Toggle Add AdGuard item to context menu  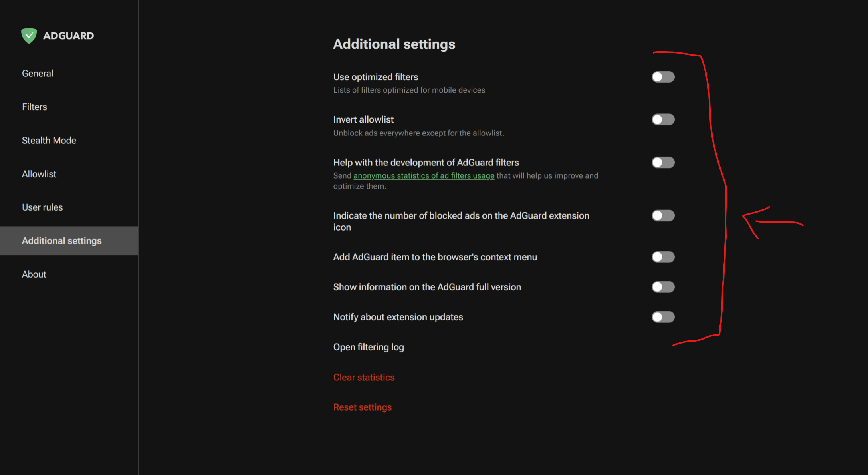point(663,257)
